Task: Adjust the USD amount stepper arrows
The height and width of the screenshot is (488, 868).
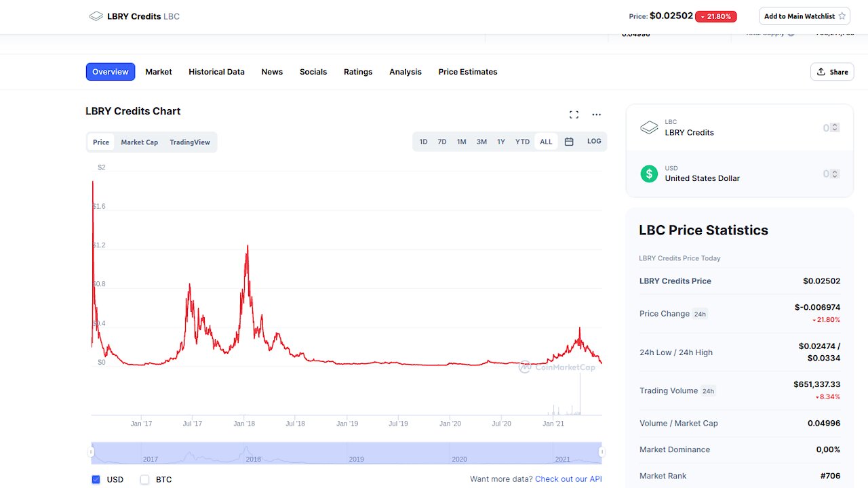Action: coord(835,174)
